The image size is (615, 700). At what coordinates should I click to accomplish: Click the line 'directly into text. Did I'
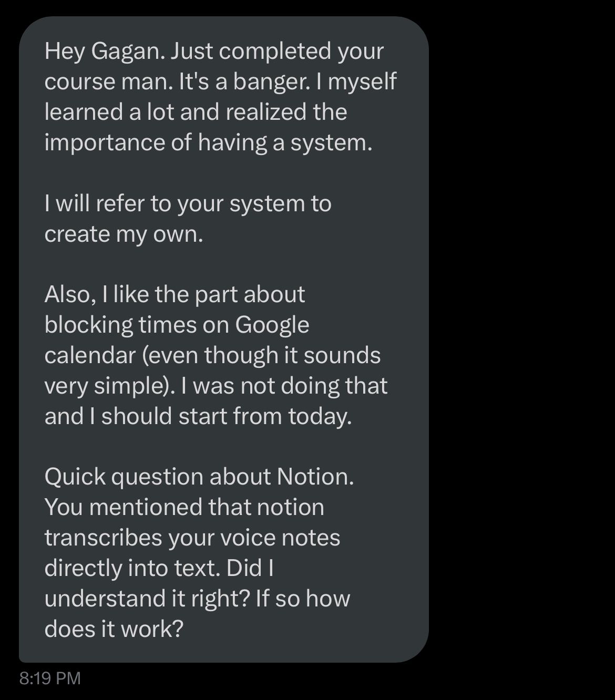pyautogui.click(x=159, y=568)
